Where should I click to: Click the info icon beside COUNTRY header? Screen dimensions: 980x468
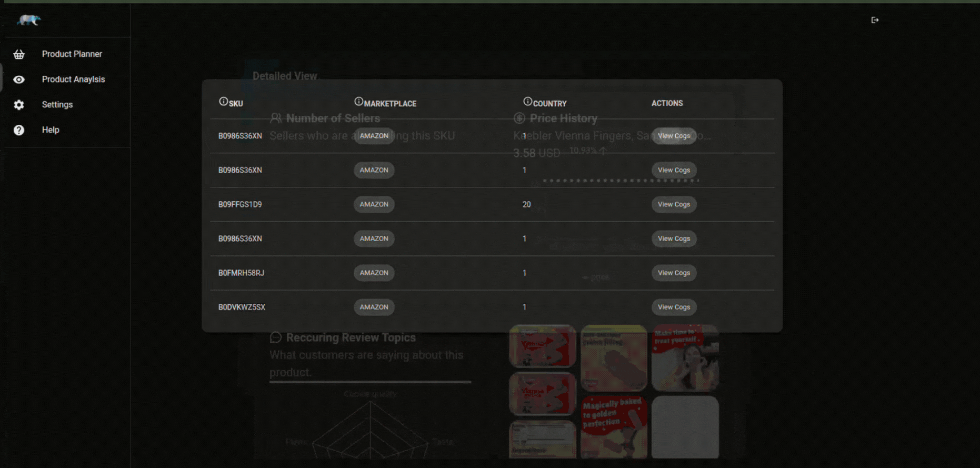point(527,102)
